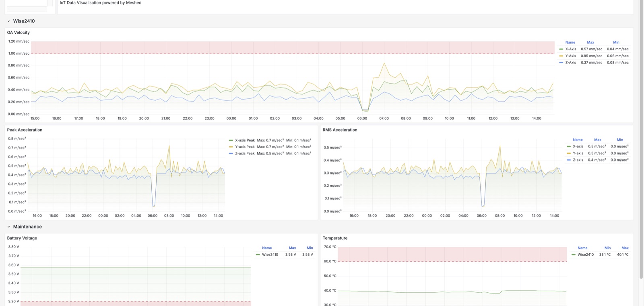Sort OA Velocity legend by Min header
The width and height of the screenshot is (644, 306).
click(x=616, y=43)
